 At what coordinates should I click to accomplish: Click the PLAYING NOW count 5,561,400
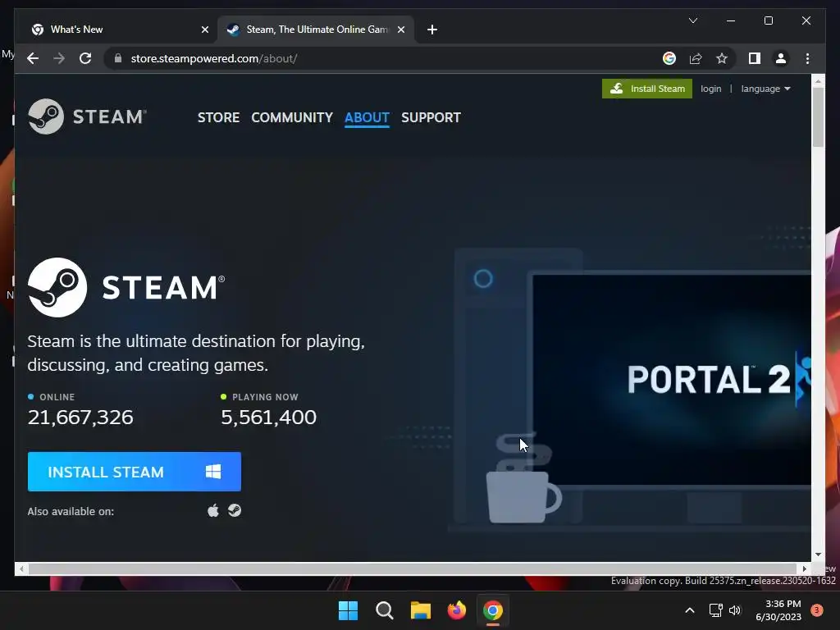[268, 417]
